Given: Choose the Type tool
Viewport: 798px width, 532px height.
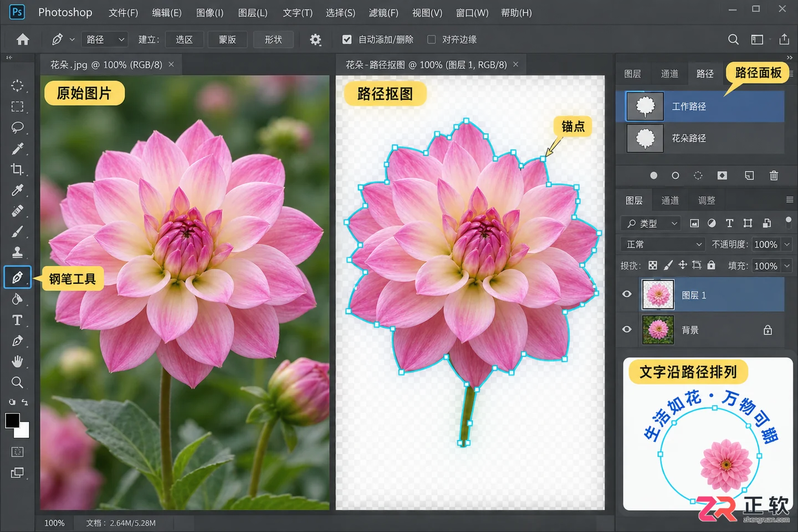Looking at the screenshot, I should 17,320.
